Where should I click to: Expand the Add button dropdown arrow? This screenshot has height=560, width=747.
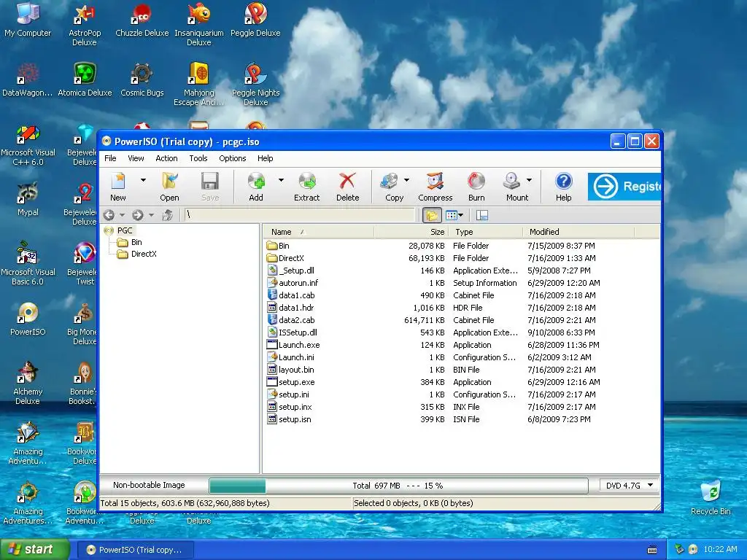pyautogui.click(x=281, y=181)
